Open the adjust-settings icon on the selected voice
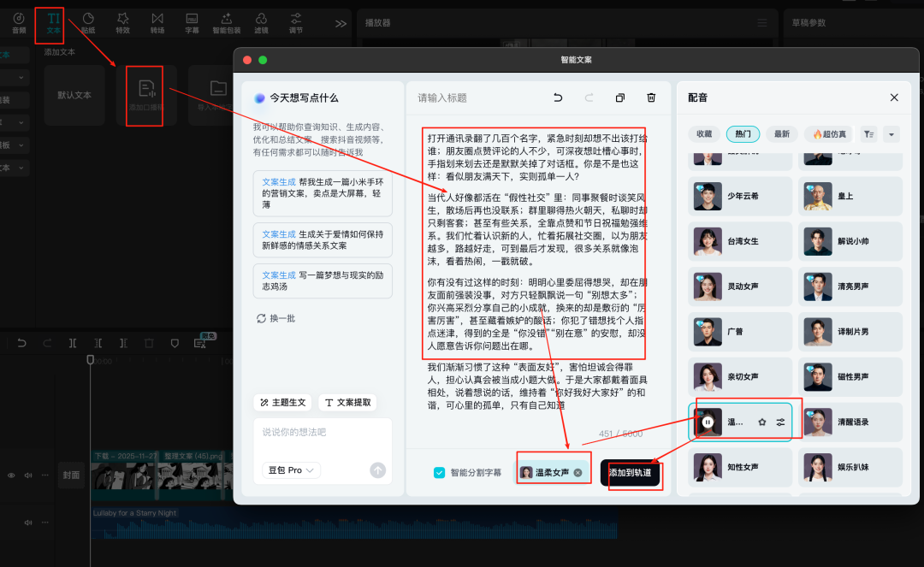Viewport: 924px width, 567px height. (x=780, y=422)
